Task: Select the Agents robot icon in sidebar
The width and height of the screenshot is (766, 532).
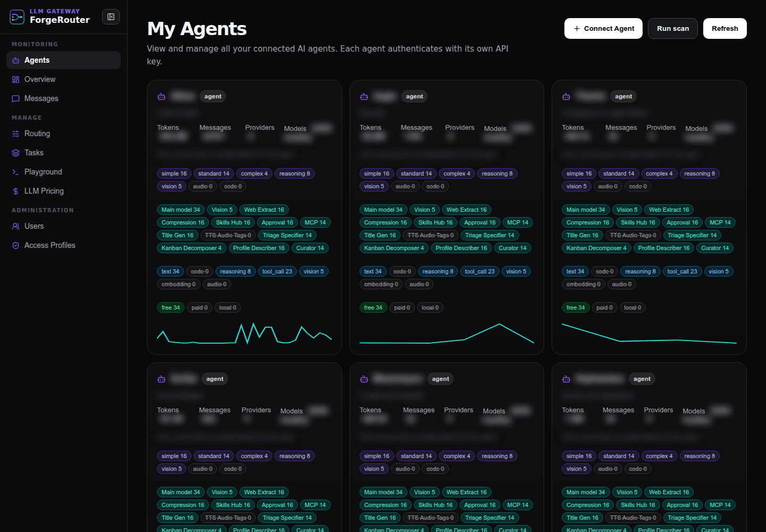Action: pyautogui.click(x=15, y=60)
